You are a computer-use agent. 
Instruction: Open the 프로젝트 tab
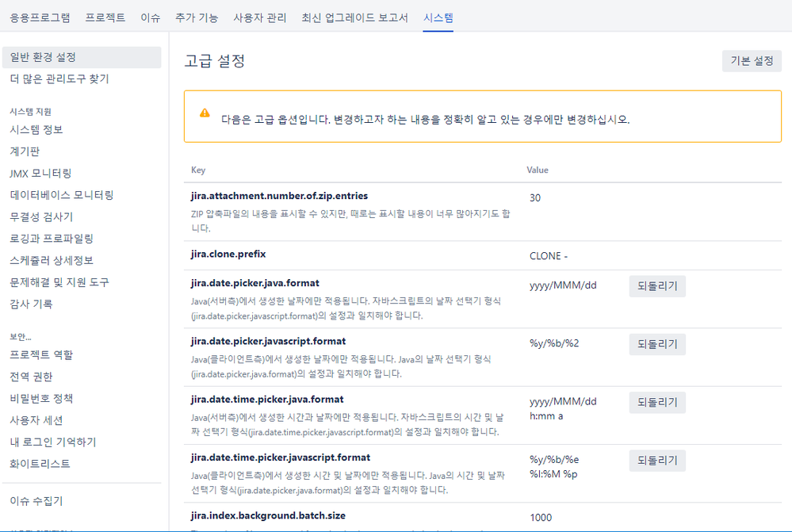point(105,17)
